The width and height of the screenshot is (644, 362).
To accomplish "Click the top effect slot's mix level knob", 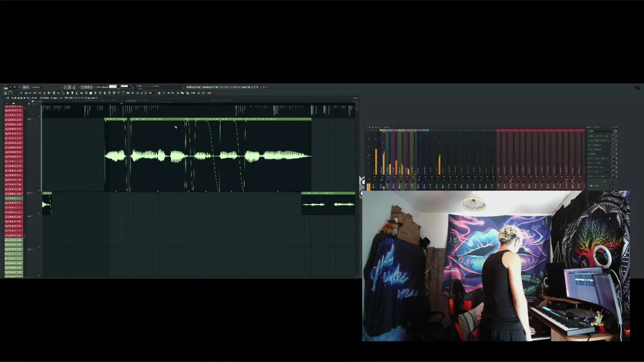I will pyautogui.click(x=614, y=136).
